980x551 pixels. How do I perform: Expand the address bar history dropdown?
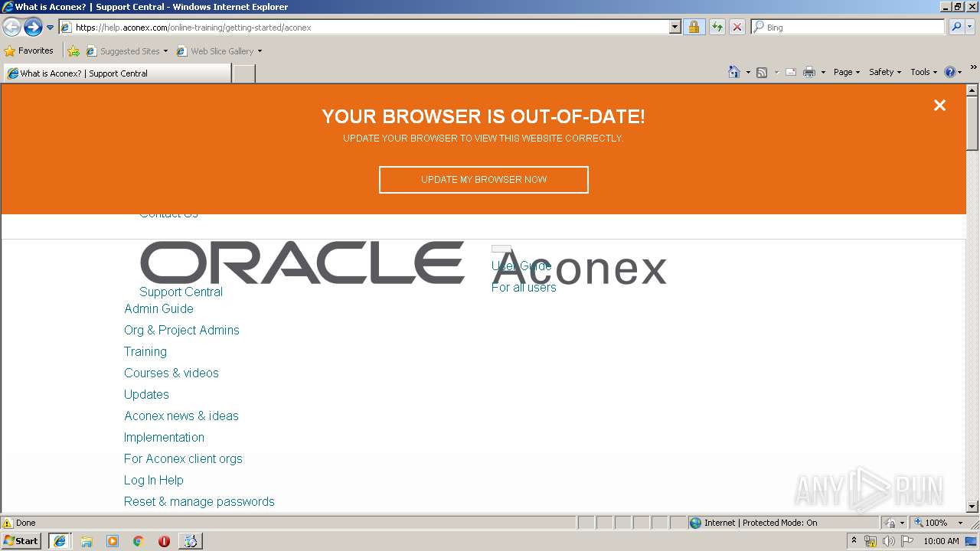(x=675, y=28)
